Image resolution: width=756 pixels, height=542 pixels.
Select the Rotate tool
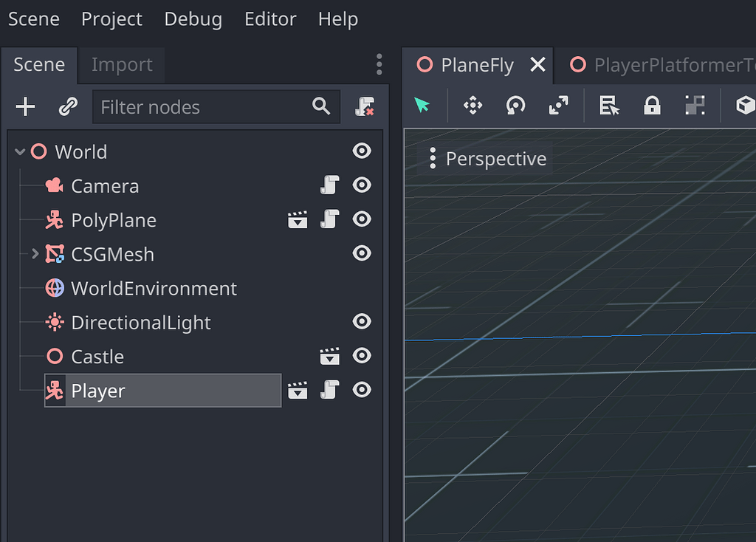click(515, 106)
